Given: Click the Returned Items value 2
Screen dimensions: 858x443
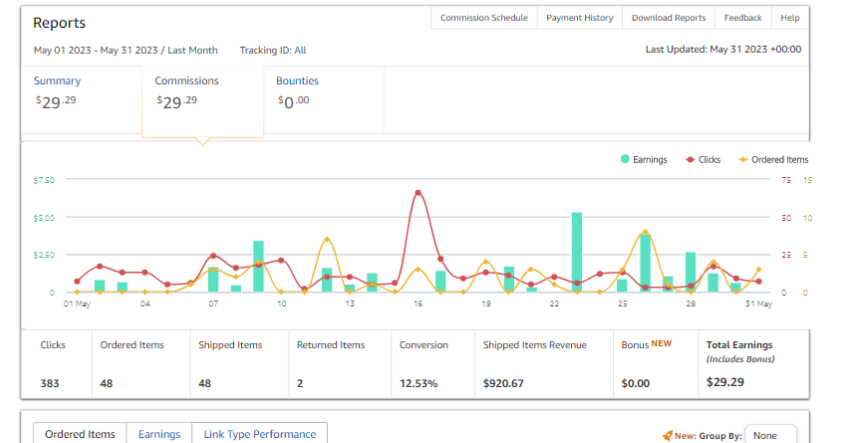Looking at the screenshot, I should tap(300, 383).
